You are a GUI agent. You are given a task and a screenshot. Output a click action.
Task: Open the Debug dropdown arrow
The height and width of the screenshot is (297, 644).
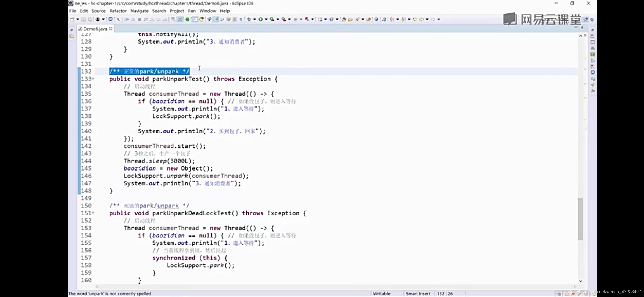coord(255,19)
